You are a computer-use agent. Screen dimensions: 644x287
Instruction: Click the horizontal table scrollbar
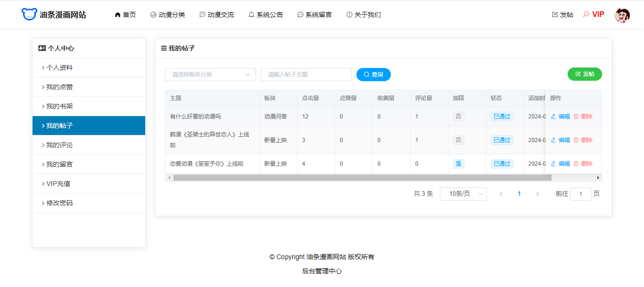tap(362, 178)
